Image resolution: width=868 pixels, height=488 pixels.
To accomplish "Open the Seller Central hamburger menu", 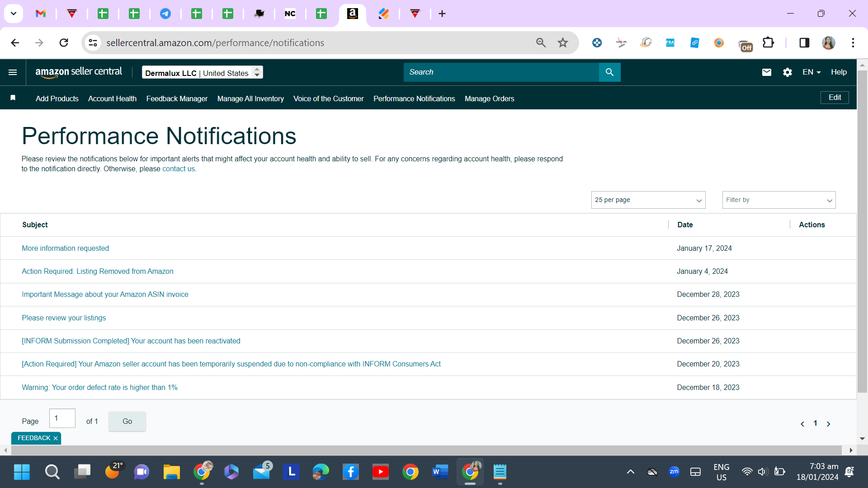I will [13, 72].
